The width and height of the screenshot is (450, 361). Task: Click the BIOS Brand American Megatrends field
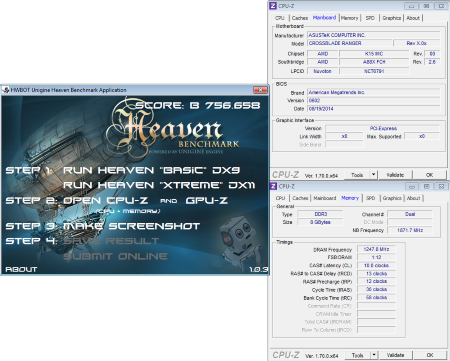[373, 92]
